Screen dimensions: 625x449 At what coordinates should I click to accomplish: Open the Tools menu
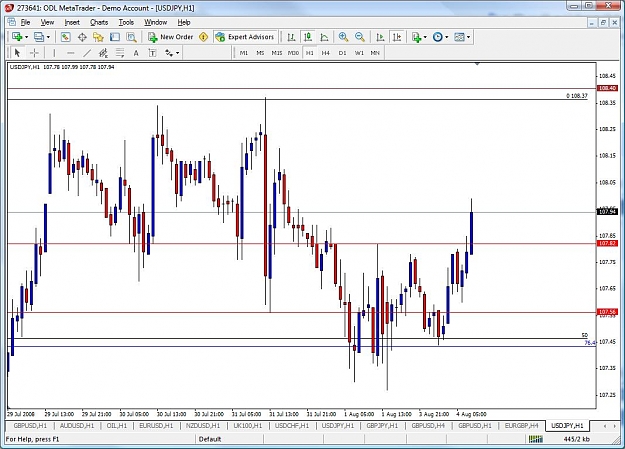[126, 22]
